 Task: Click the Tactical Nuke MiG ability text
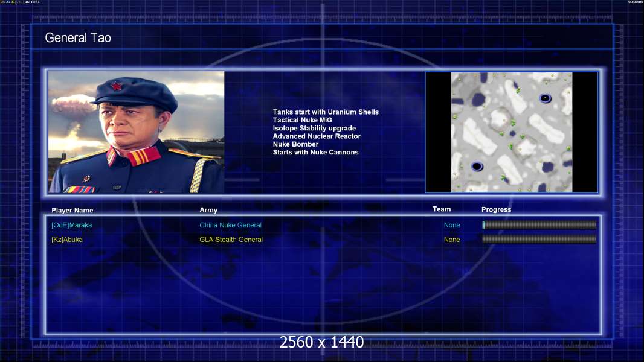(302, 120)
